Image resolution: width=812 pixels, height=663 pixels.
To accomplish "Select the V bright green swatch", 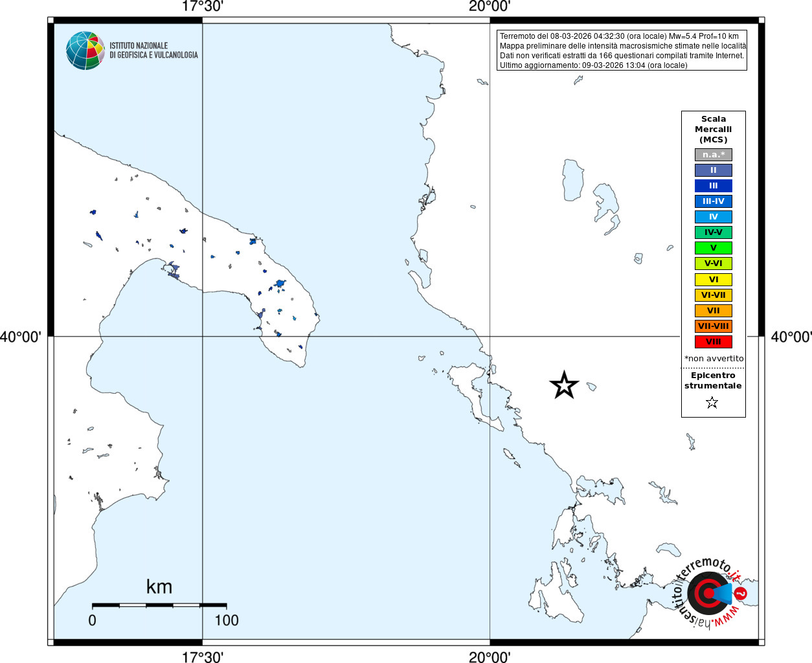I will (714, 248).
